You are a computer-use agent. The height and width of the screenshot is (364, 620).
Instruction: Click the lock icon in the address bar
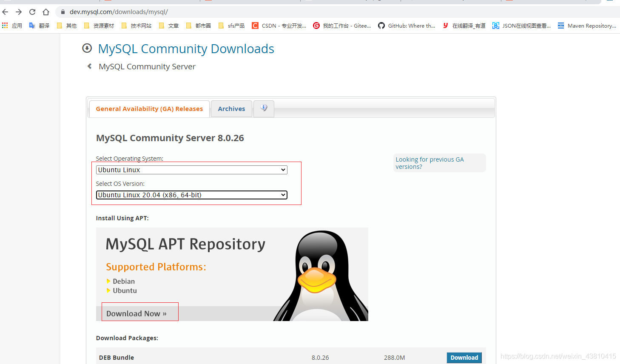tap(63, 12)
